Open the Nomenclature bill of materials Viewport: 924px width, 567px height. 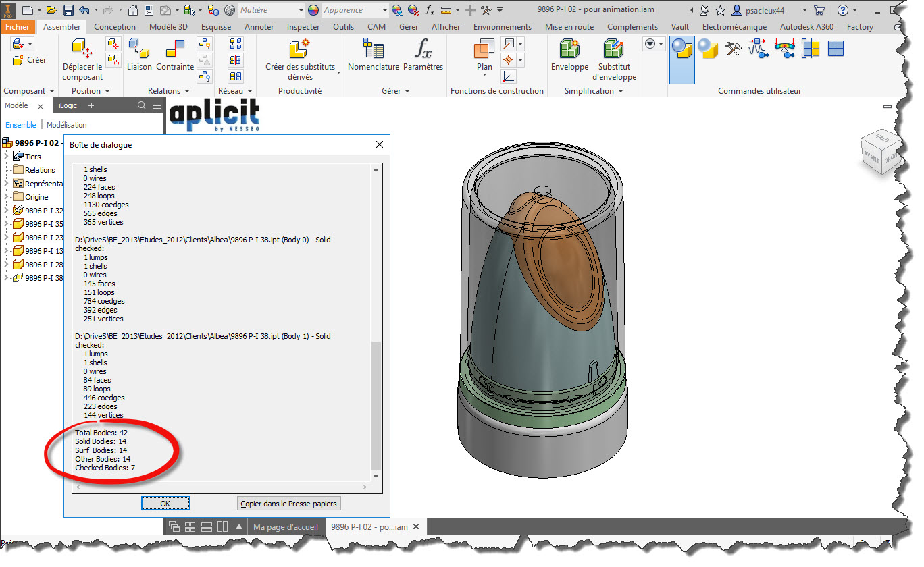(x=374, y=50)
